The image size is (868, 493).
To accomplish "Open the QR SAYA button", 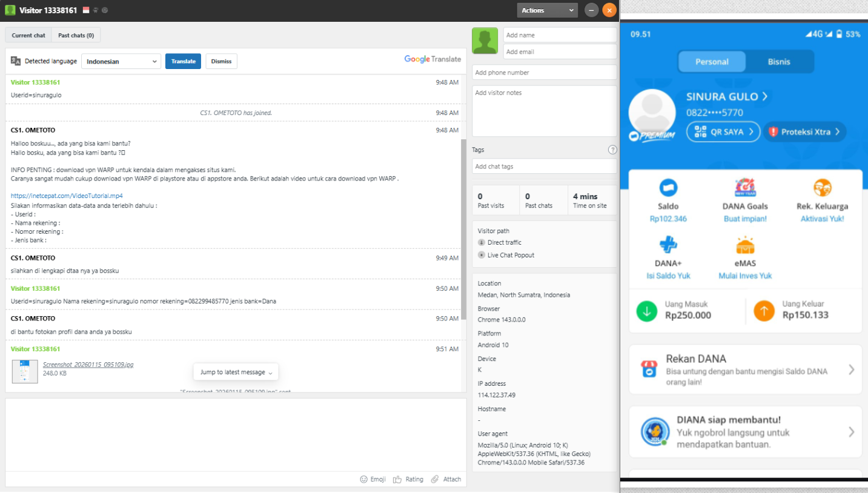I will (723, 131).
